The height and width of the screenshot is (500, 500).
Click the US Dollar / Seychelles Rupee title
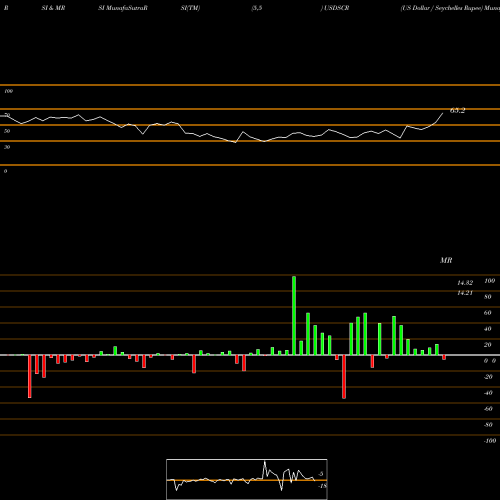(442, 8)
